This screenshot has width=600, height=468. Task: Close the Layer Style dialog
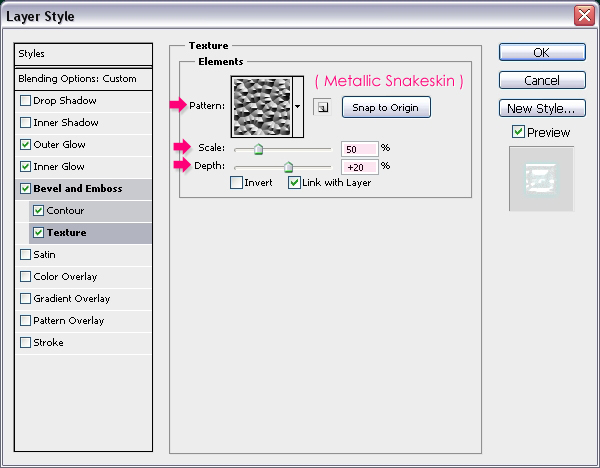pos(582,15)
